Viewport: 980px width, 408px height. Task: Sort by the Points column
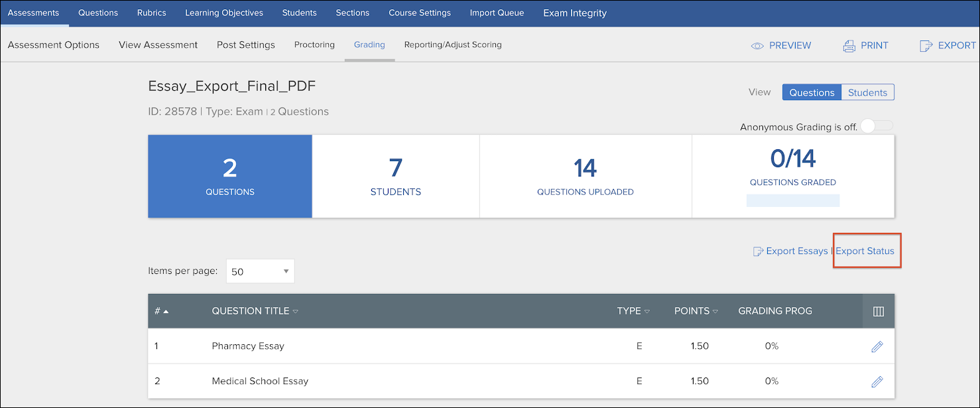point(696,311)
